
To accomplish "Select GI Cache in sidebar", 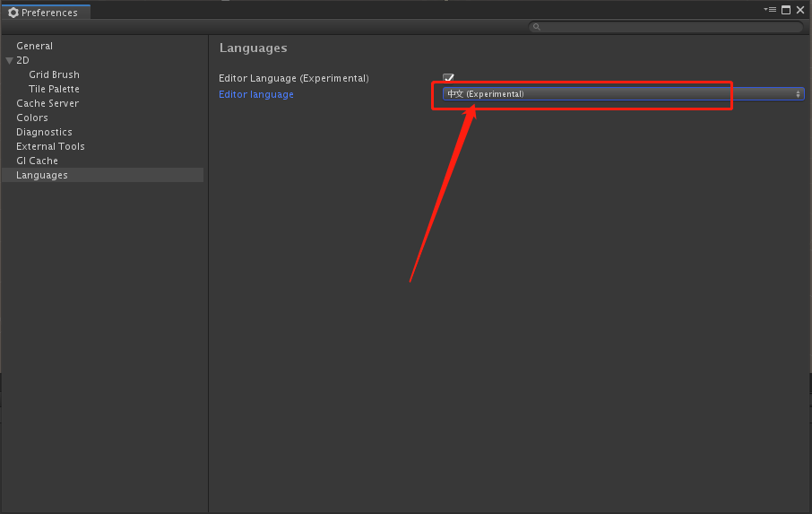I will pos(37,161).
